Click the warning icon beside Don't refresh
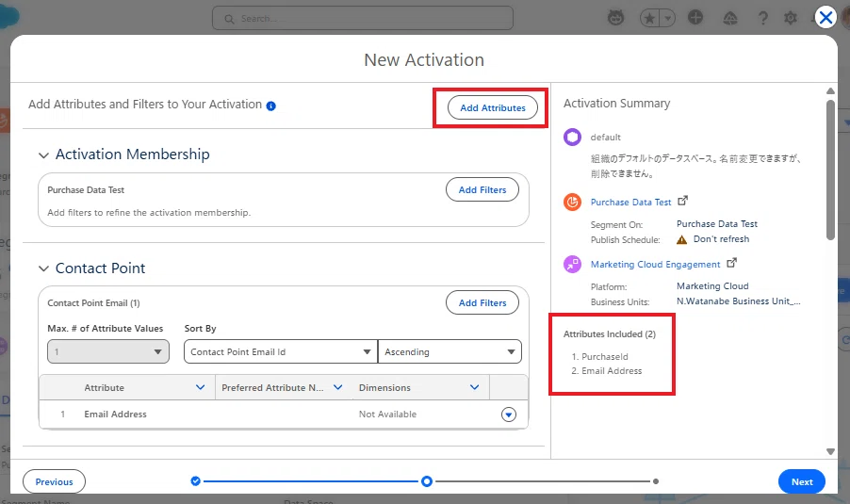Image resolution: width=850 pixels, height=504 pixels. [682, 239]
